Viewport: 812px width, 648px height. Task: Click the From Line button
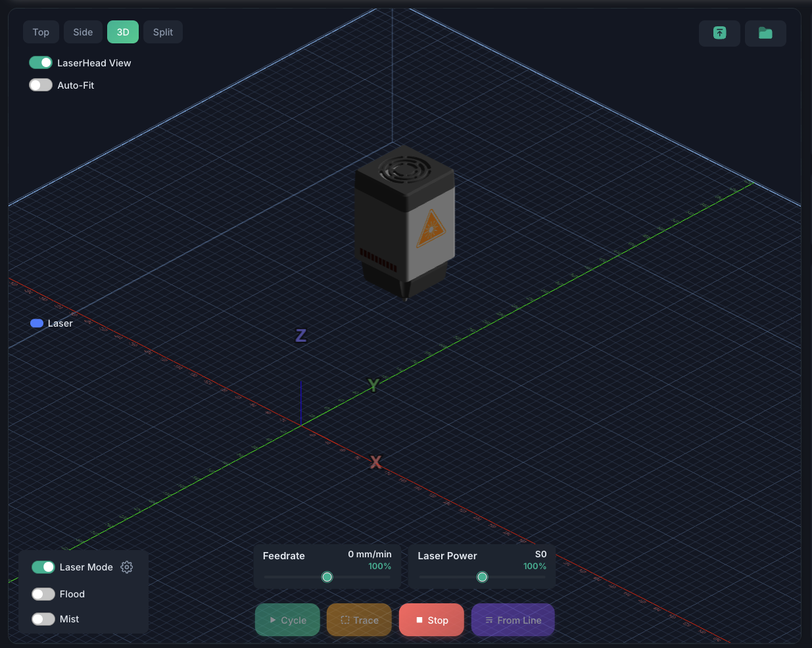coord(513,620)
